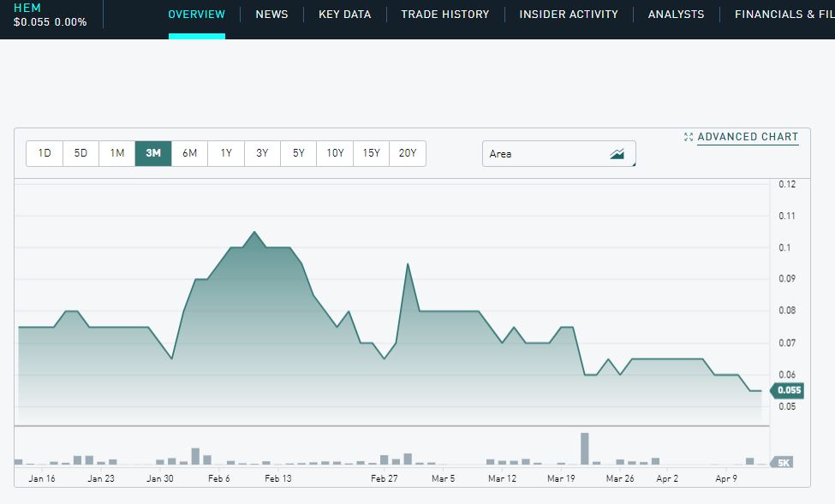Click the highlighted 3M range button

click(153, 153)
